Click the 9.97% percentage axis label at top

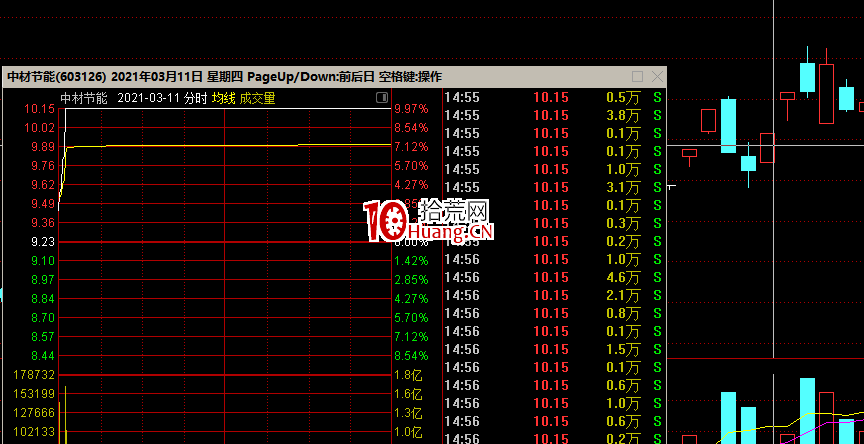point(410,109)
